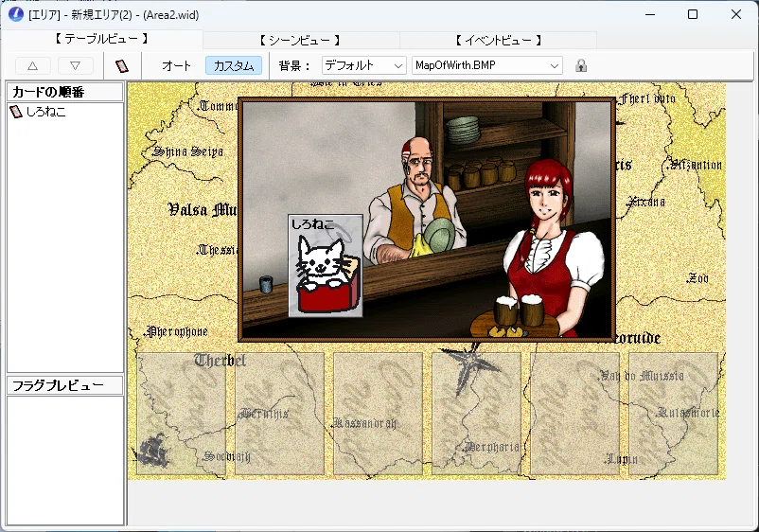The image size is (759, 532).
Task: Click the しろねこ card icon in list
Action: (x=16, y=112)
